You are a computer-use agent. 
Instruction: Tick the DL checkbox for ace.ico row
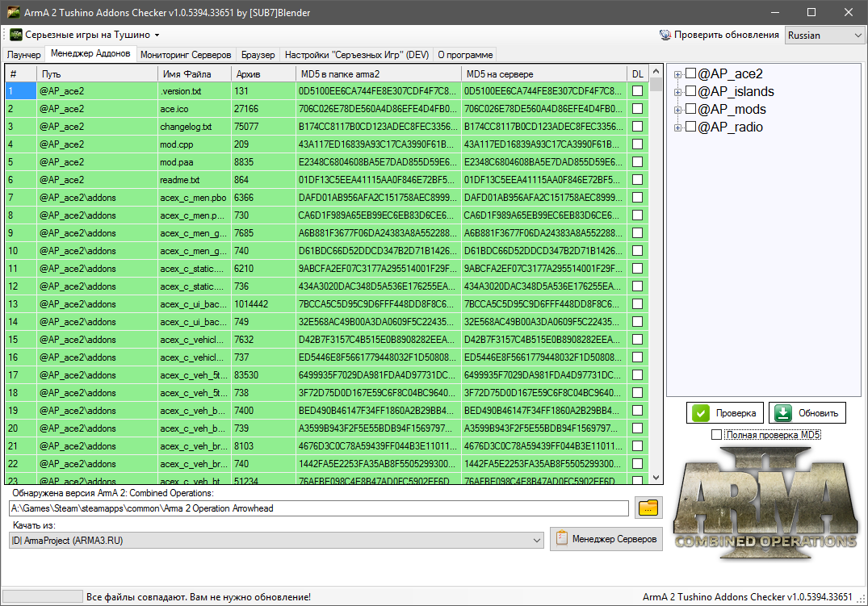pyautogui.click(x=637, y=108)
